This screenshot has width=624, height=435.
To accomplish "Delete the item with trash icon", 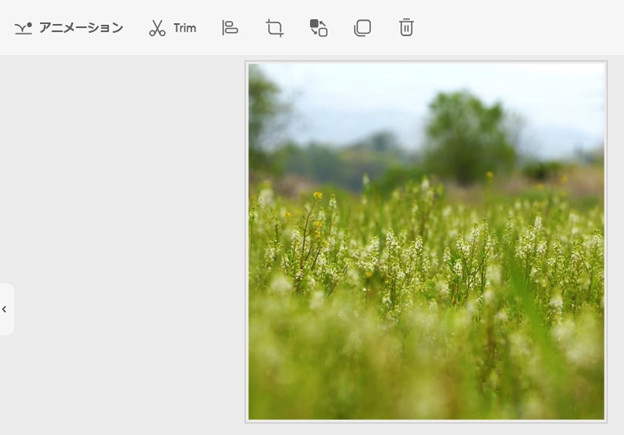I will (x=406, y=27).
